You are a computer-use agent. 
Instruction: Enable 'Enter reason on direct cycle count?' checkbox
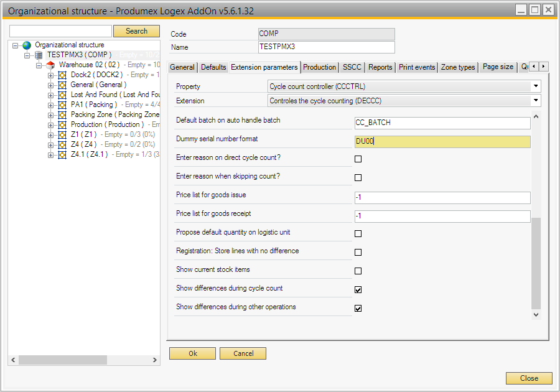click(358, 159)
